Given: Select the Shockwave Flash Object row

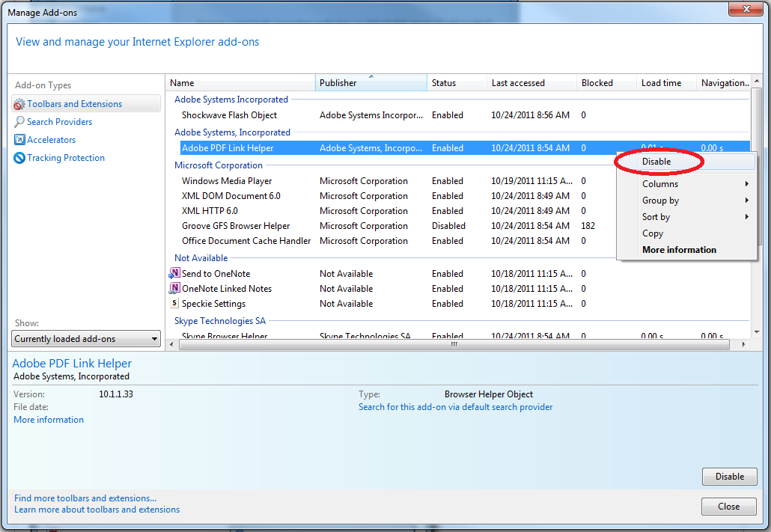Looking at the screenshot, I should [x=465, y=115].
